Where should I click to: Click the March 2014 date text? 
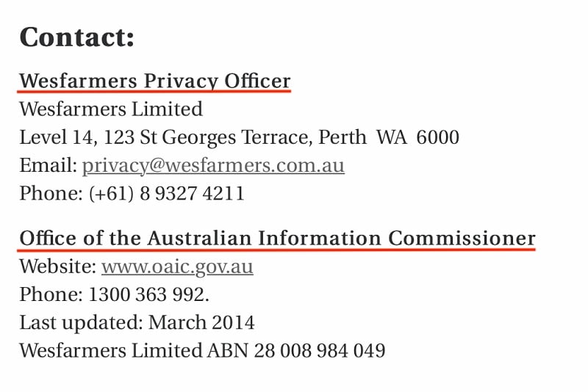[201, 323]
